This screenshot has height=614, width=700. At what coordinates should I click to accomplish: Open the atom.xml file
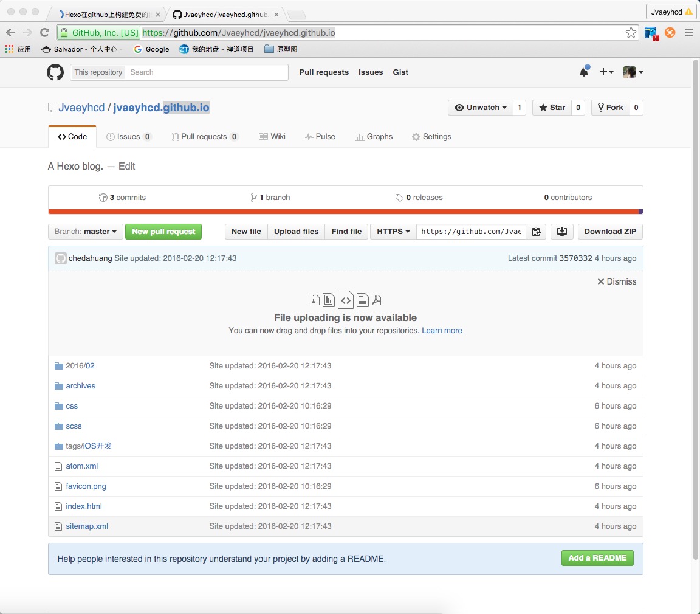[x=81, y=466]
